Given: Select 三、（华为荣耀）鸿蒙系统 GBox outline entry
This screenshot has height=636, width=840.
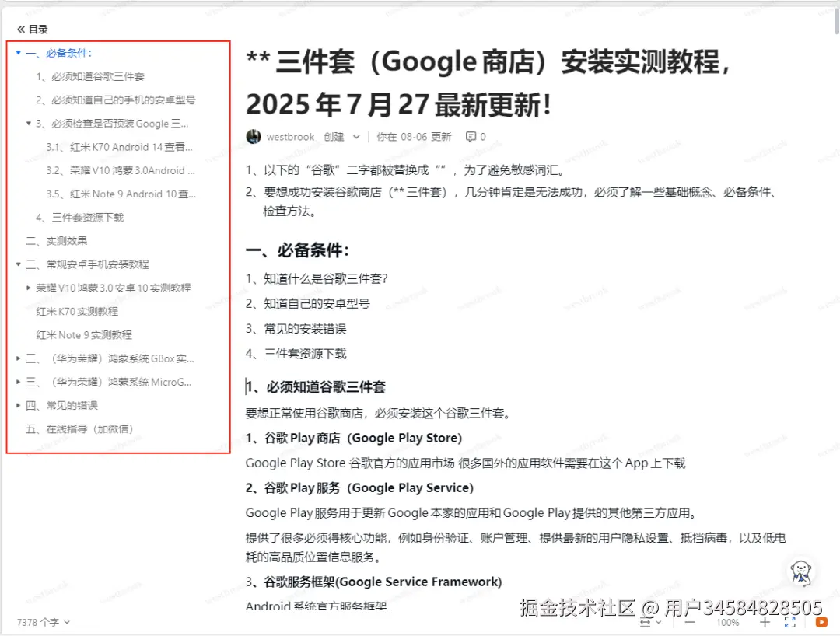Looking at the screenshot, I should click(x=110, y=358).
